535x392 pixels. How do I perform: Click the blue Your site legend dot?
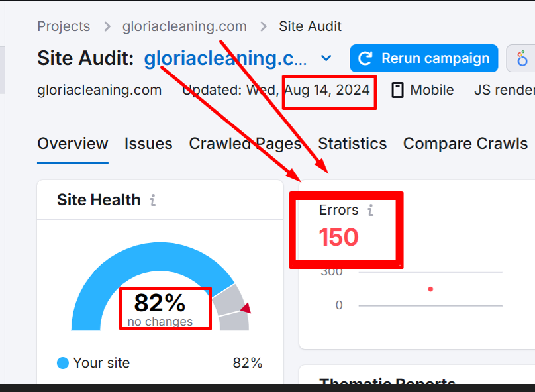click(63, 363)
